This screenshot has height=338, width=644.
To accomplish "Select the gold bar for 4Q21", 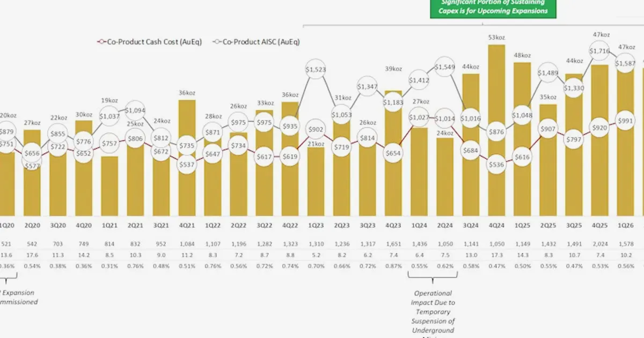I will click(187, 158).
